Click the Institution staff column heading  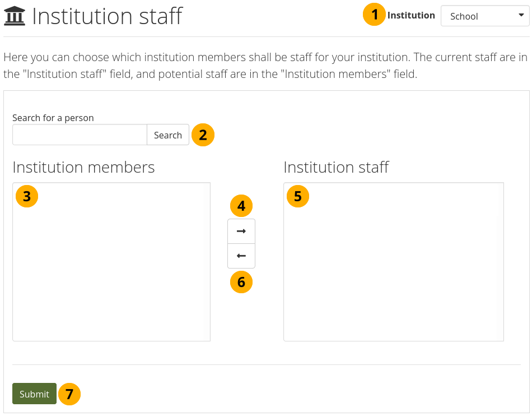tap(336, 167)
